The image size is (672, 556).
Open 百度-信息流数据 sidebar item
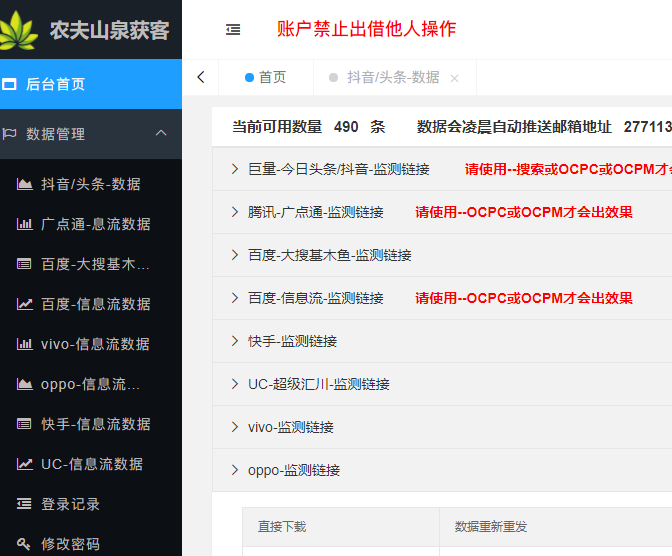coord(95,304)
